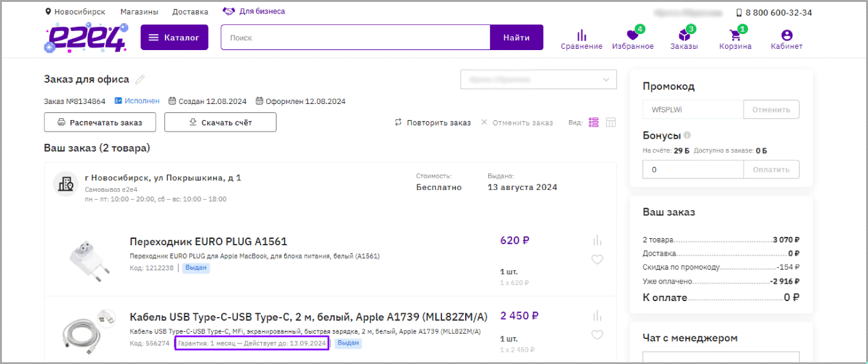This screenshot has width=868, height=364.
Task: Click Скидка по промокоду summary line
Action: (x=721, y=266)
